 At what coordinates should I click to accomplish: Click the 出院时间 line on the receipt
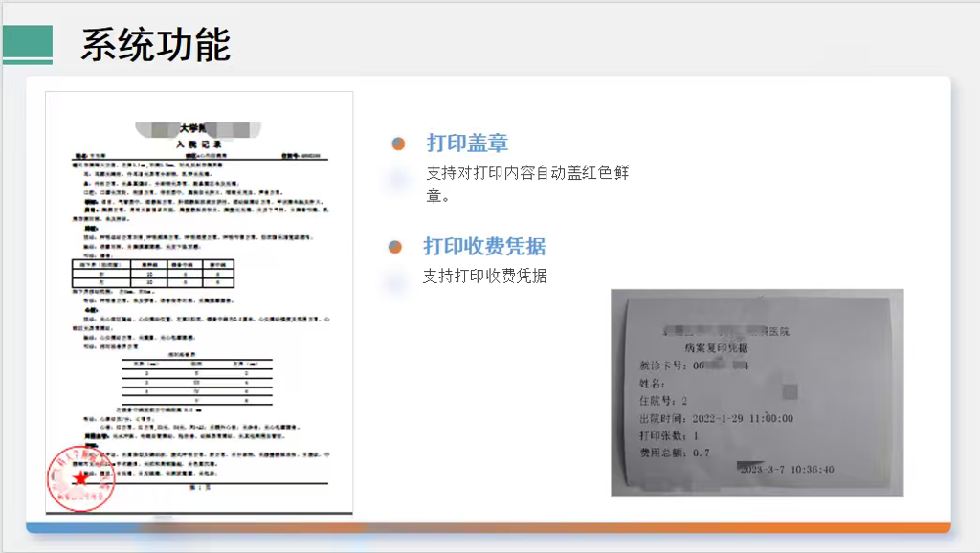pyautogui.click(x=715, y=419)
